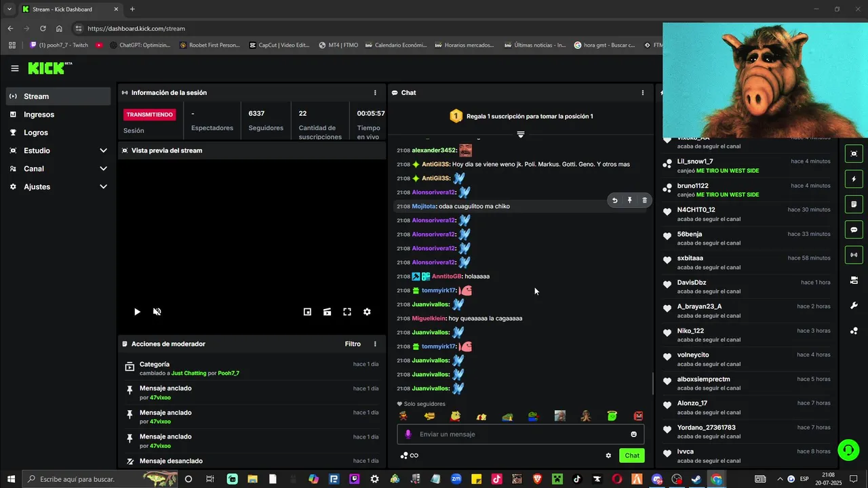Viewport: 868px width, 488px height.
Task: Click the Enviar un mensaje input field
Action: click(x=520, y=434)
